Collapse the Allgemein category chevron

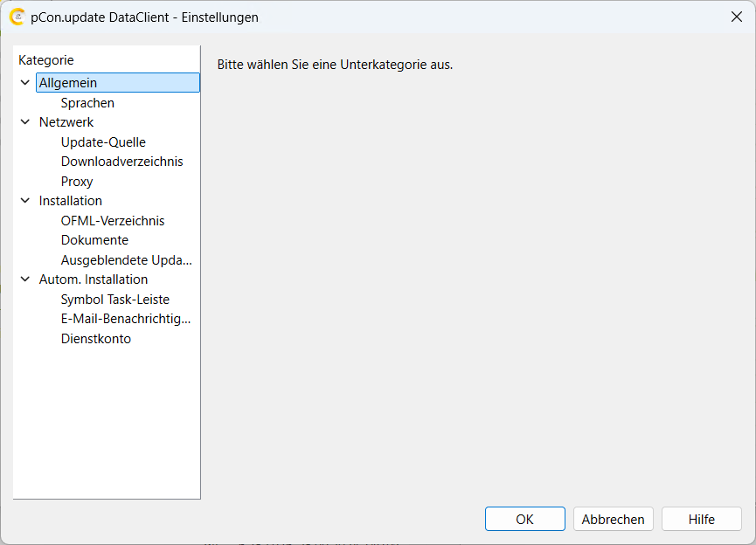pos(25,82)
